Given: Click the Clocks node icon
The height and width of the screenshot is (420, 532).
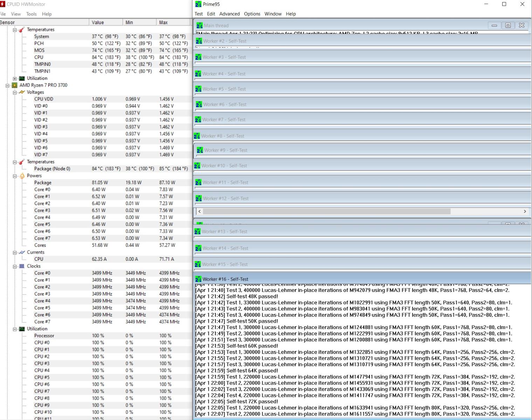Looking at the screenshot, I should (22, 266).
